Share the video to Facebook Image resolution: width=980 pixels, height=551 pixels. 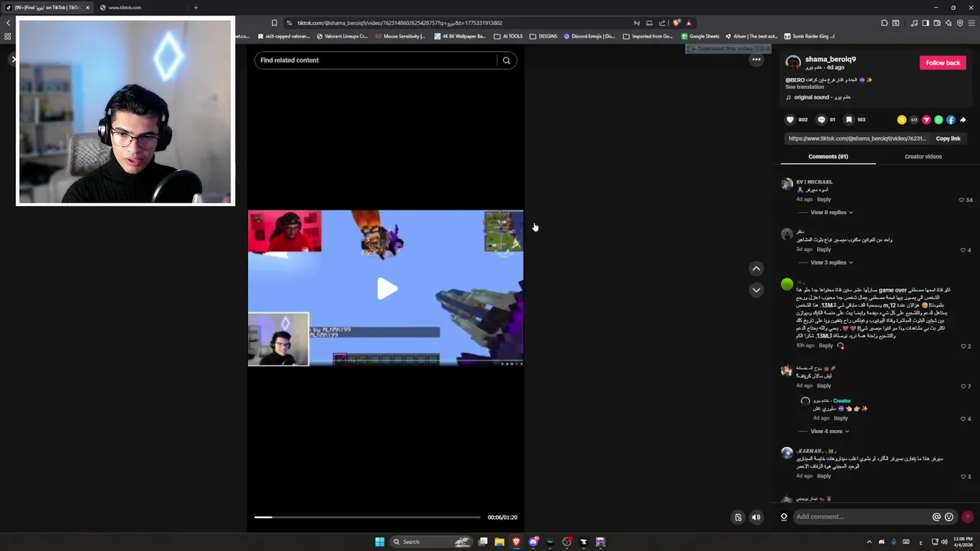(x=951, y=119)
